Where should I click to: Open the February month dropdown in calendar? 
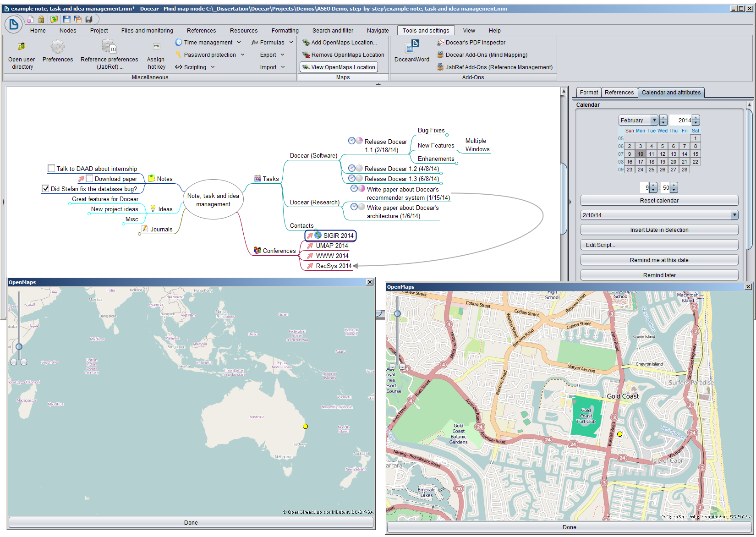654,120
